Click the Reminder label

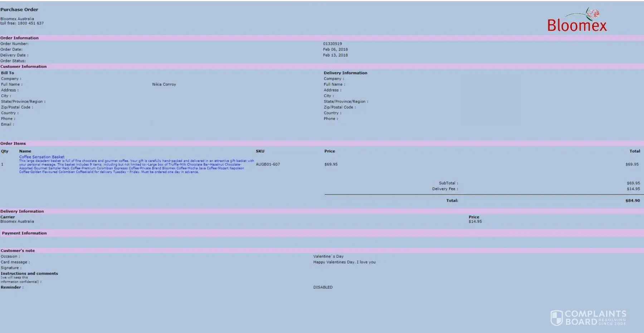[12, 287]
